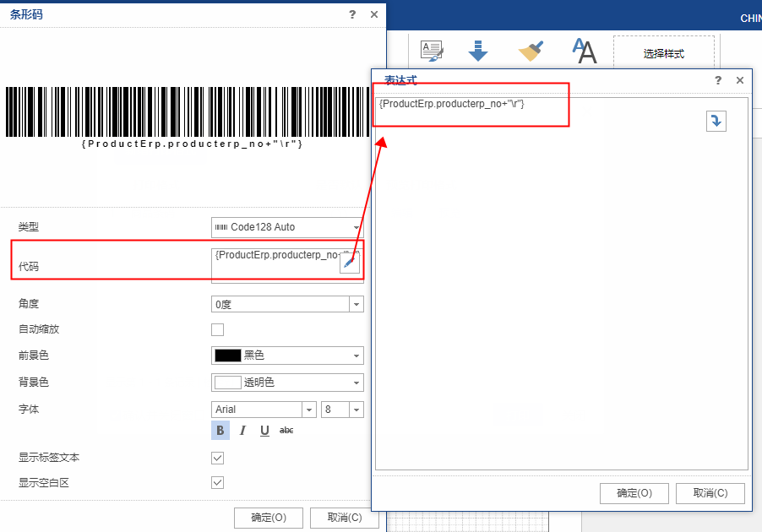This screenshot has height=532, width=762.
Task: Open help in the 条形码 dialog
Action: click(x=352, y=14)
